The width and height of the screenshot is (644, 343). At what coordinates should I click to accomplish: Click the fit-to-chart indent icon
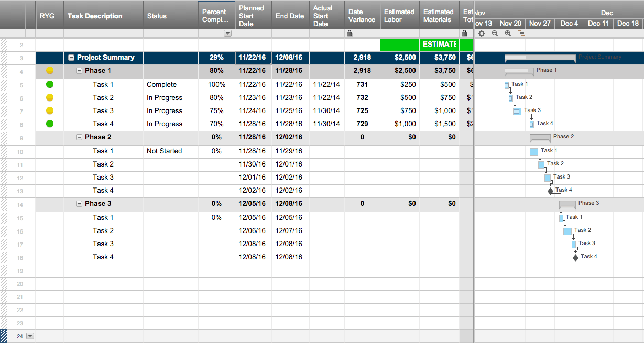pos(521,32)
